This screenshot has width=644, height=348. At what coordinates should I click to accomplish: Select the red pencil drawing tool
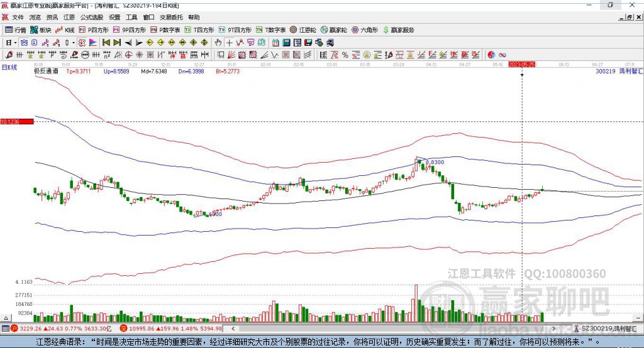point(9,55)
